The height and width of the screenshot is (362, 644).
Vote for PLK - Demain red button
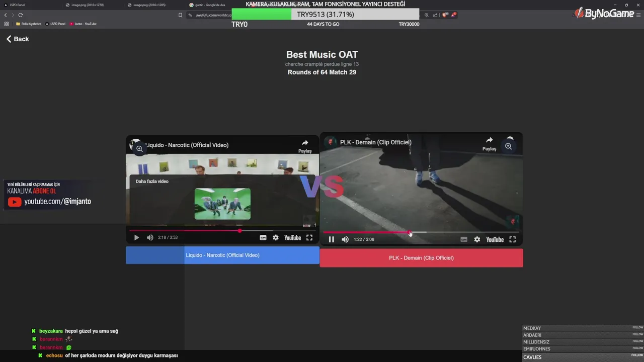point(421,258)
